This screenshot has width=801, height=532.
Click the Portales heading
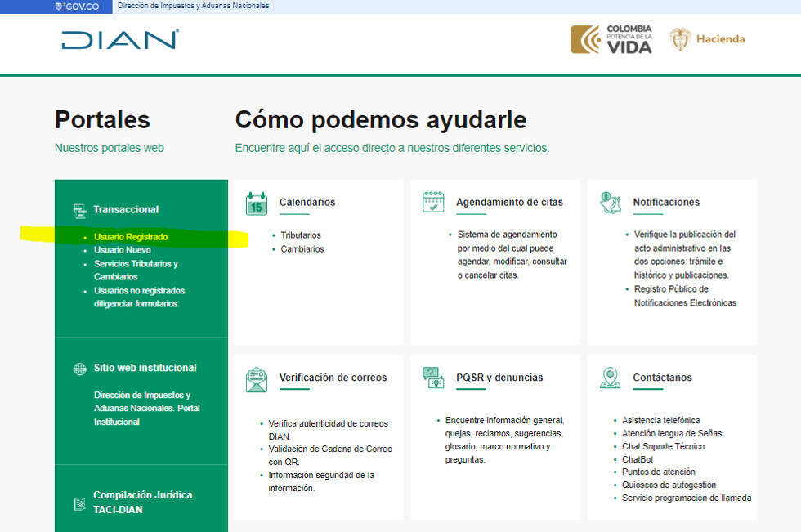coord(102,120)
